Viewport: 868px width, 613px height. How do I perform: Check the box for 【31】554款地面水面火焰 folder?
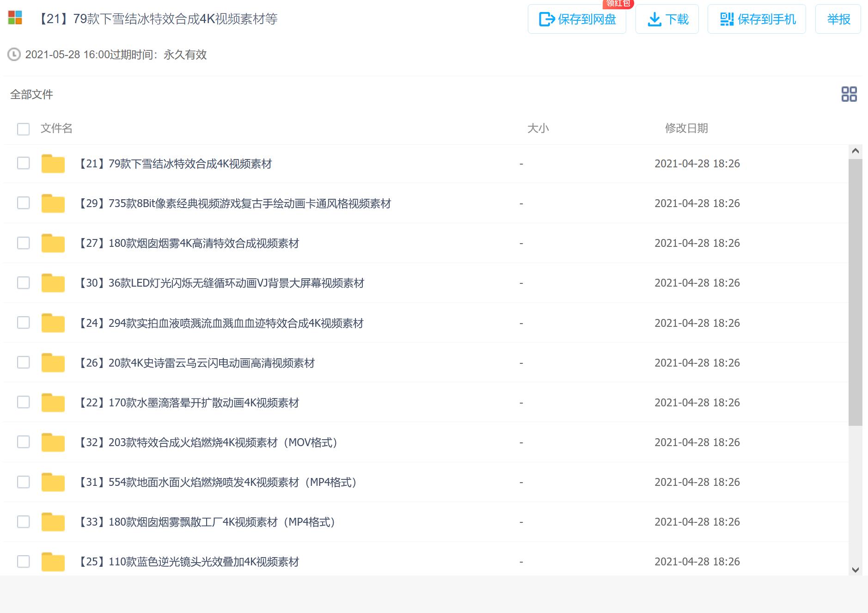tap(23, 482)
